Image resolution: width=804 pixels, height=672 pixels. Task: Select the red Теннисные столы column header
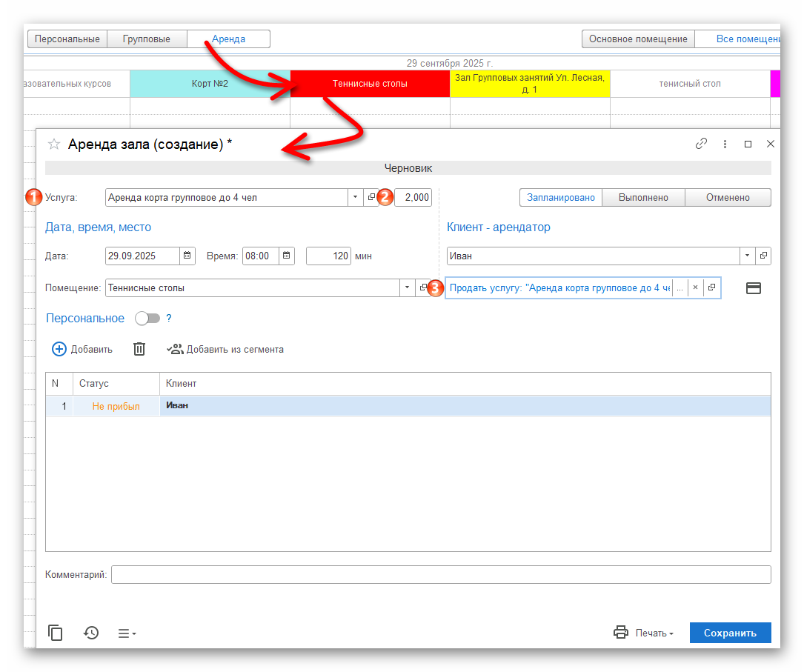pyautogui.click(x=370, y=84)
